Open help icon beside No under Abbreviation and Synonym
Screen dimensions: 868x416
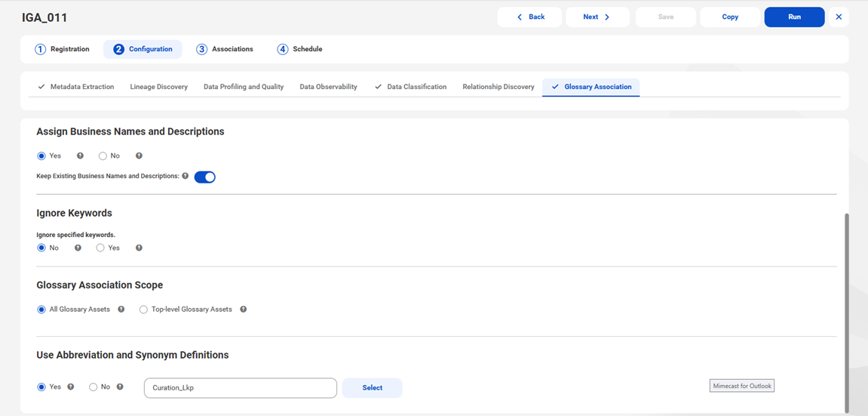(120, 387)
